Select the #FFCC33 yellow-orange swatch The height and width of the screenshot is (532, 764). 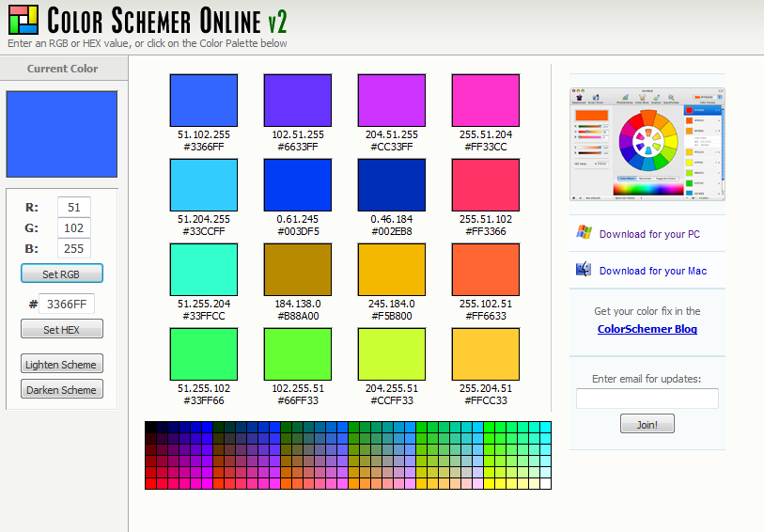[x=486, y=354]
